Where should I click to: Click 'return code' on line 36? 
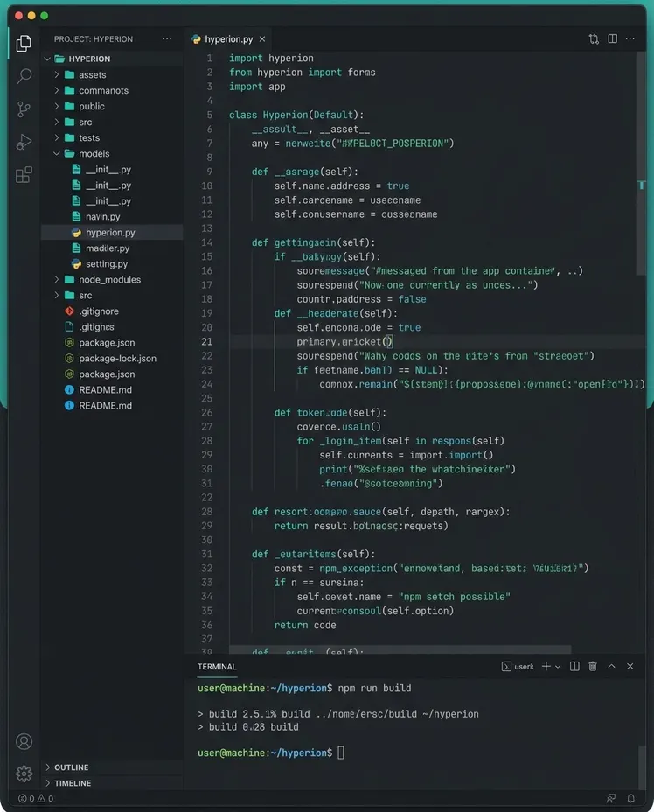[305, 625]
